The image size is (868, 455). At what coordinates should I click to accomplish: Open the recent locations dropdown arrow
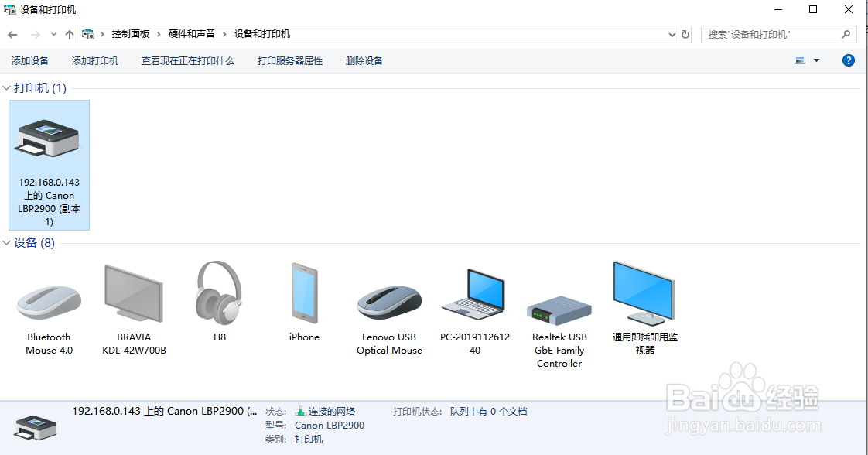[53, 34]
